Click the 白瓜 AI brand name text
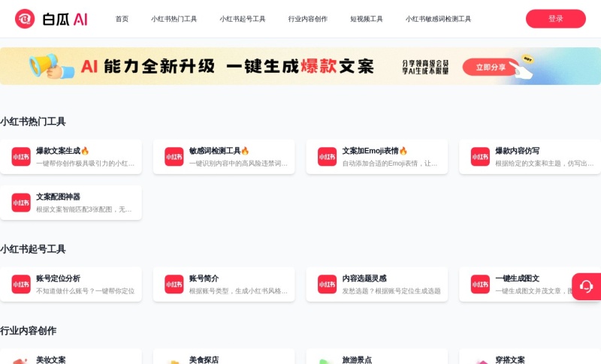Screen dimensions: 601x364 [x=65, y=19]
